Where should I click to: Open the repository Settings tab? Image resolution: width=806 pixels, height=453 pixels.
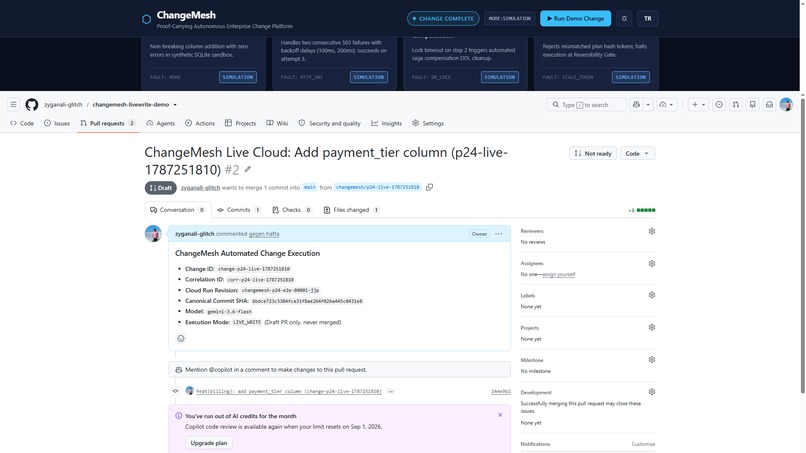pyautogui.click(x=428, y=123)
